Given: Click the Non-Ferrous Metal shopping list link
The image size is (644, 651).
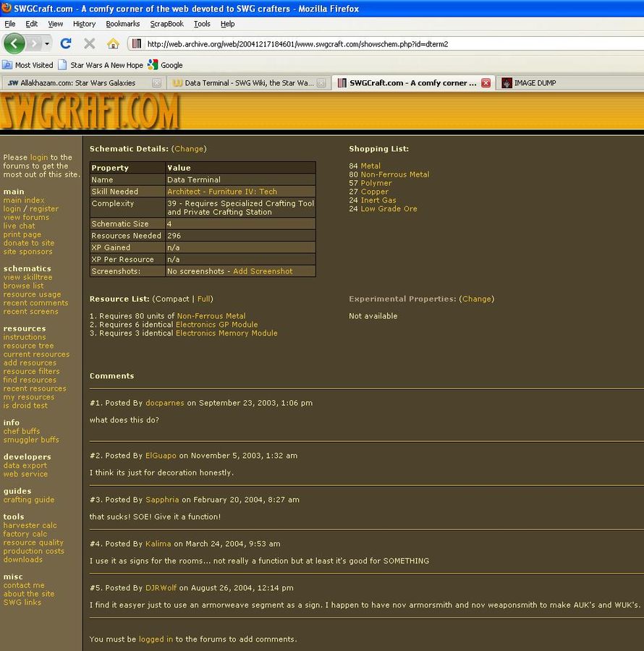Looking at the screenshot, I should (x=394, y=174).
